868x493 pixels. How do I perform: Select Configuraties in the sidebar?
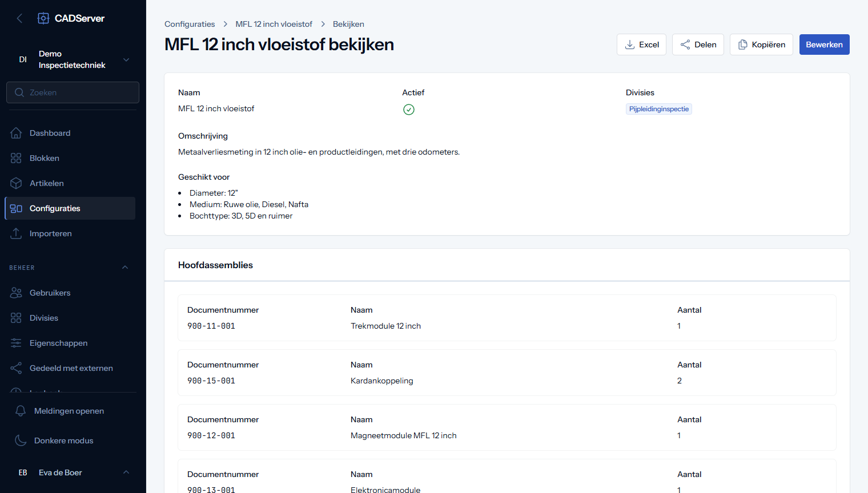pos(70,208)
